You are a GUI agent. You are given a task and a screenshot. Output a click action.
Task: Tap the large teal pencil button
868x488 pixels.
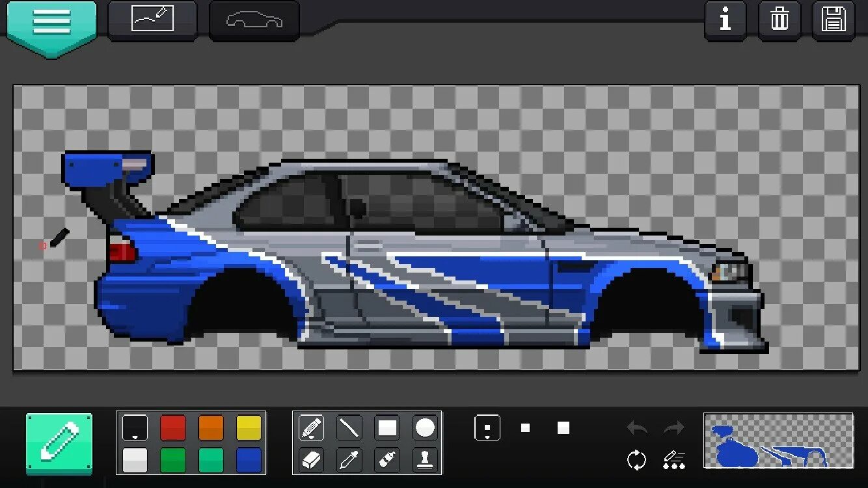click(59, 442)
